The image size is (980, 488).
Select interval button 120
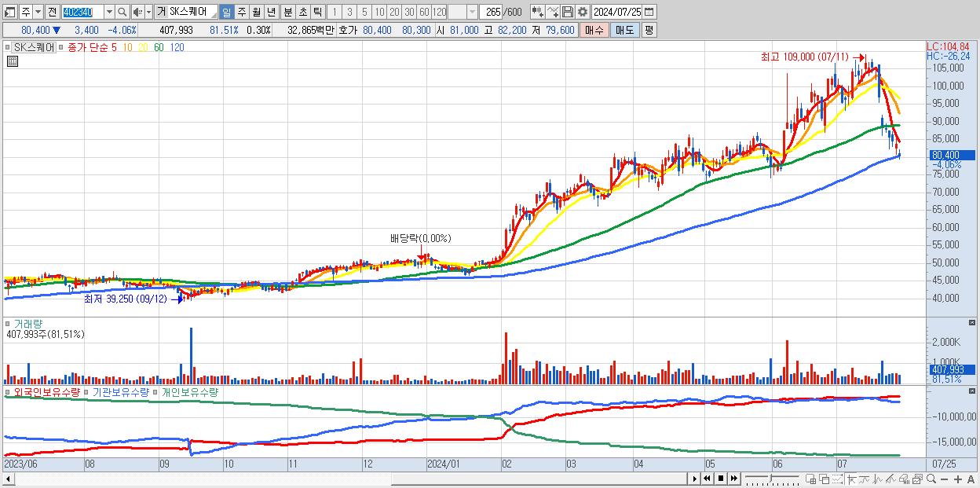point(440,13)
